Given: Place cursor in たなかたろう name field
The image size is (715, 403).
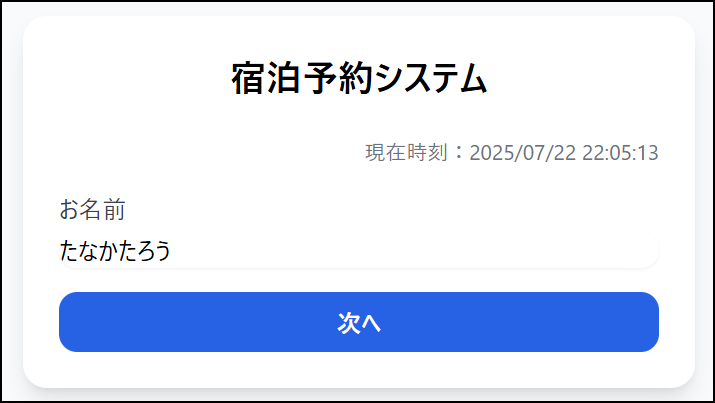Looking at the screenshot, I should pos(358,251).
